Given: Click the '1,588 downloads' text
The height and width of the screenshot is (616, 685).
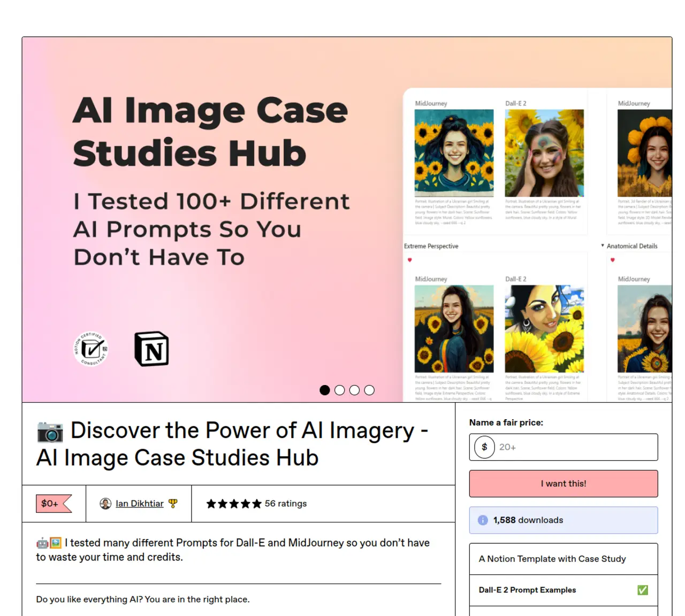Looking at the screenshot, I should pyautogui.click(x=528, y=520).
